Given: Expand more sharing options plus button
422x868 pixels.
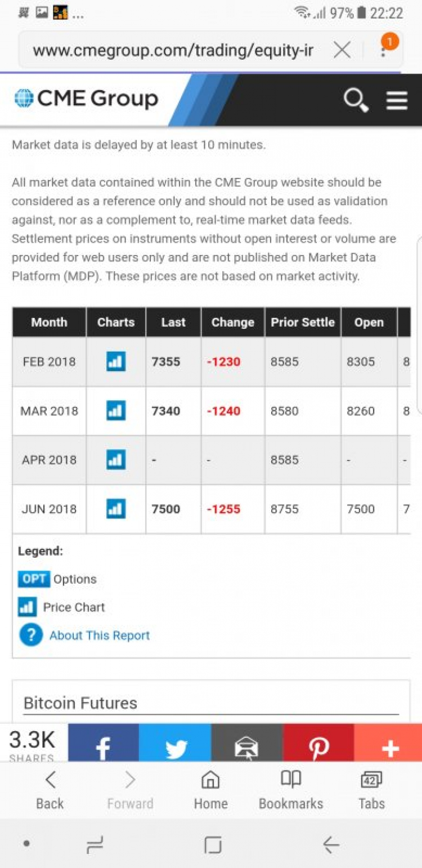Looking at the screenshot, I should (x=388, y=743).
